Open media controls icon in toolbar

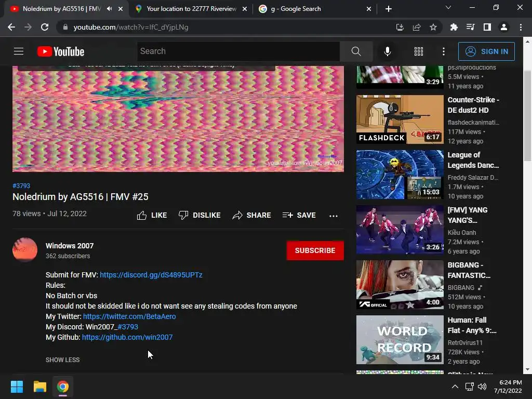coord(470,27)
